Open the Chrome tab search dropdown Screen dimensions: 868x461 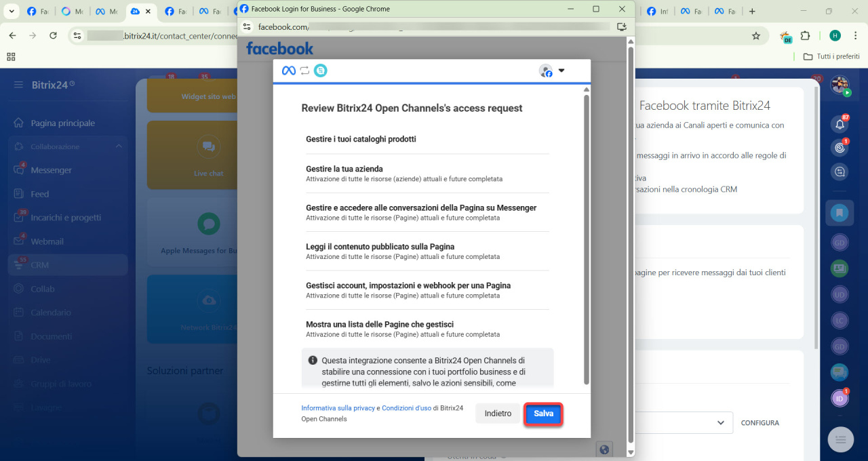[x=11, y=12]
